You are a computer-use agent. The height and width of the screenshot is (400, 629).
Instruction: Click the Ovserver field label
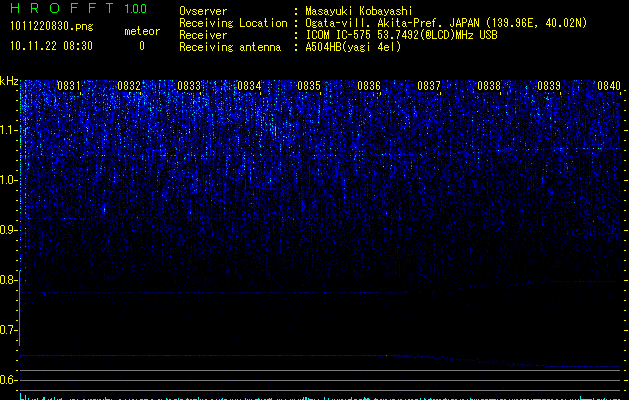(203, 11)
